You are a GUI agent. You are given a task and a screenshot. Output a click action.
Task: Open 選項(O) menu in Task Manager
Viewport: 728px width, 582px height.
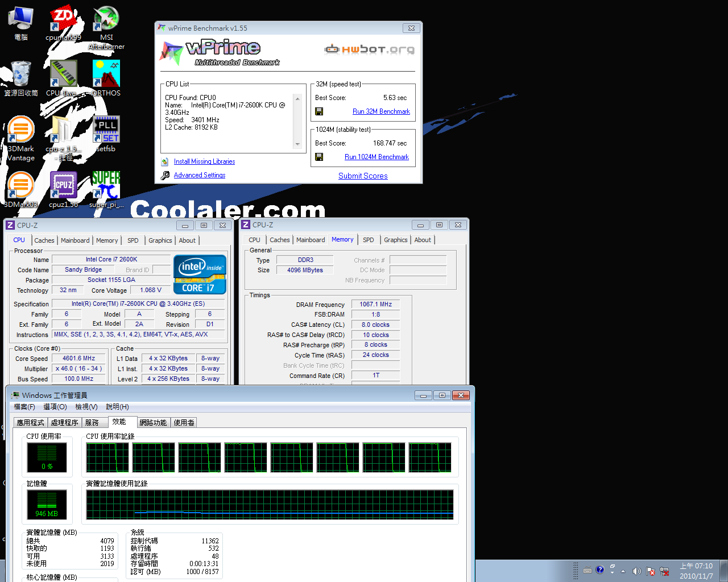tap(55, 407)
